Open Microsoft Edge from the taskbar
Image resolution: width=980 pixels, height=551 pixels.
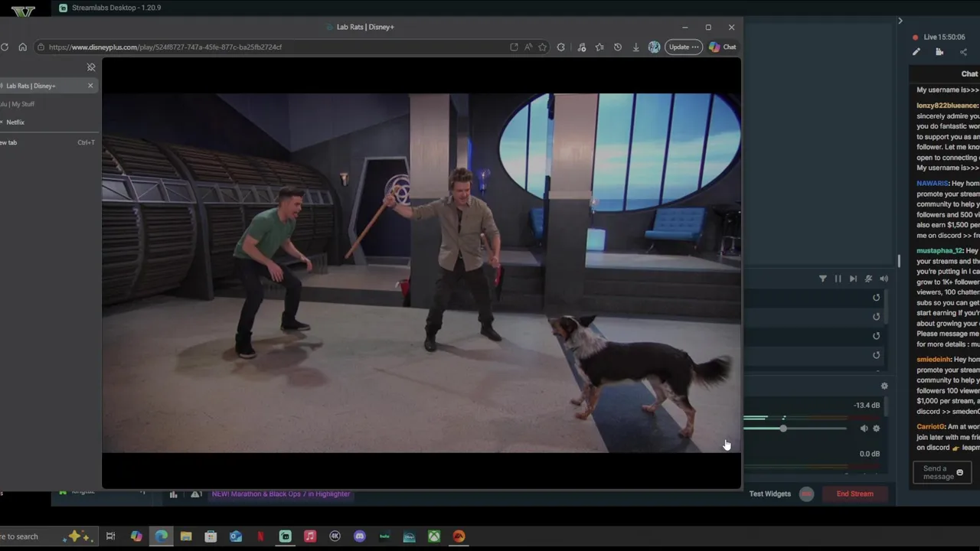click(x=162, y=536)
